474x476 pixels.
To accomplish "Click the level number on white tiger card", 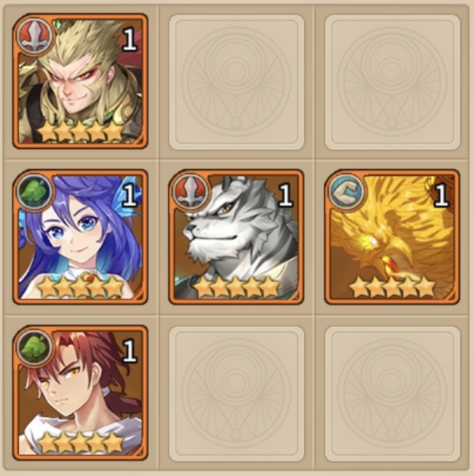I will click(285, 195).
